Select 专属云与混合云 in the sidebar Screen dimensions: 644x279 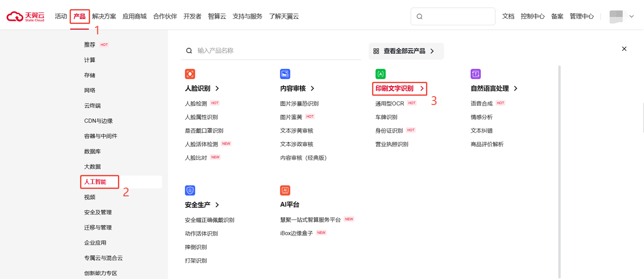[x=104, y=258]
